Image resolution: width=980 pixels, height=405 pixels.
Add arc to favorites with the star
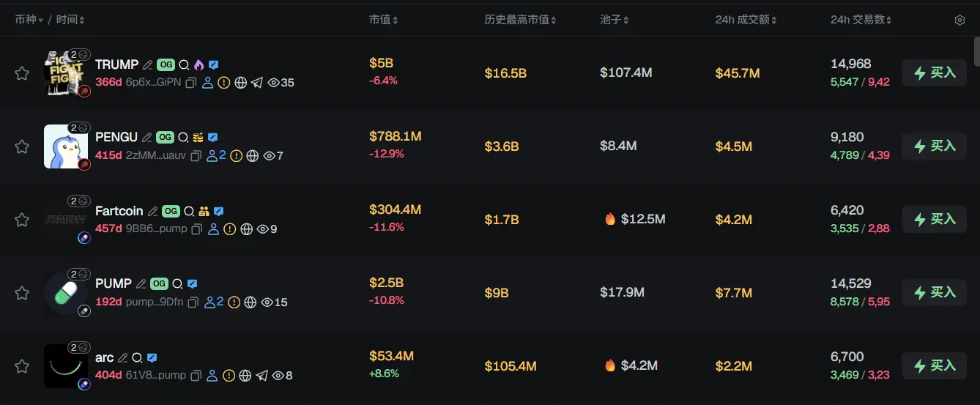tap(22, 366)
